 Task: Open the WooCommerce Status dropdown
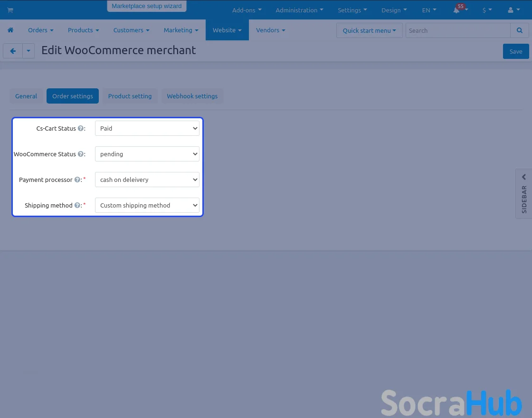pyautogui.click(x=147, y=154)
